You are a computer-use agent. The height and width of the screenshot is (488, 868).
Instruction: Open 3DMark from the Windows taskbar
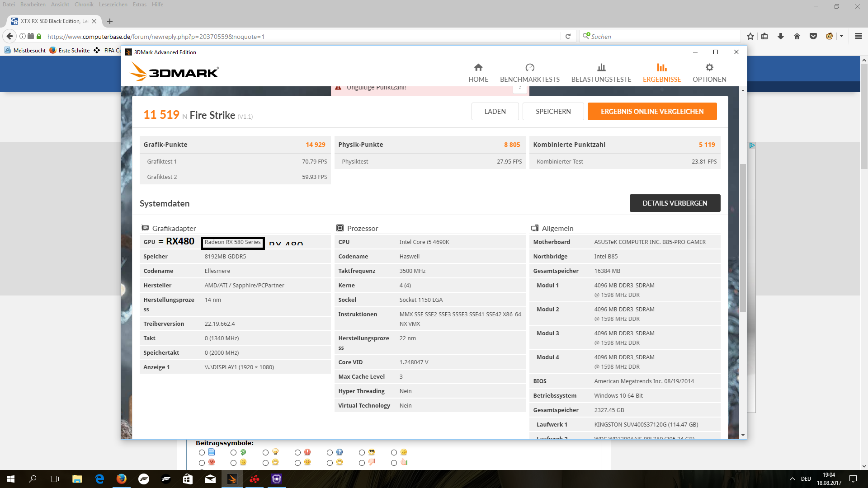pos(232,479)
